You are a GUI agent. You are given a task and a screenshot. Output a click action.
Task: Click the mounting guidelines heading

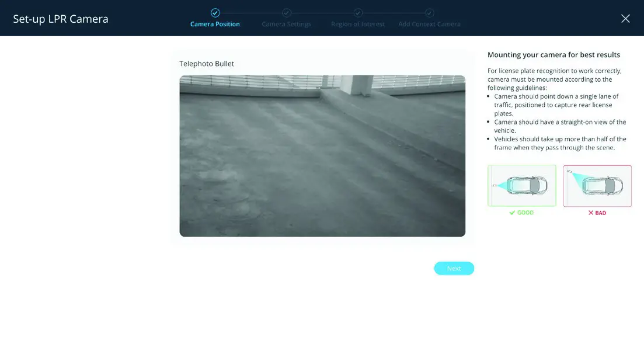554,54
